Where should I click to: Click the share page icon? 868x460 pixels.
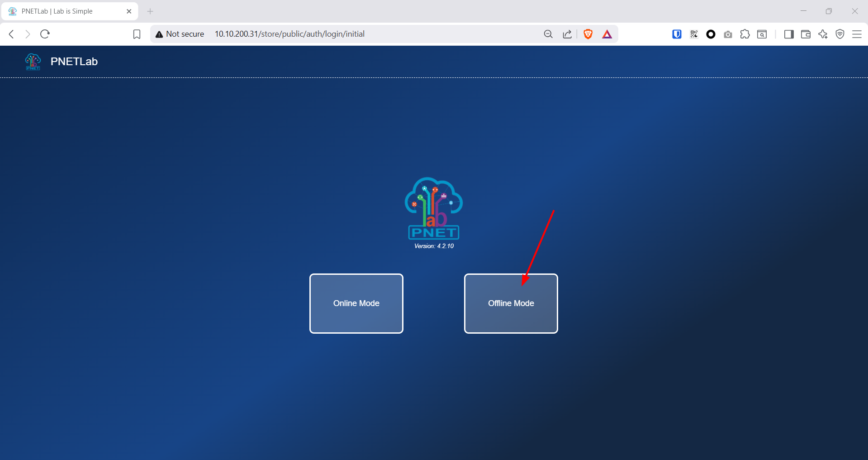567,34
